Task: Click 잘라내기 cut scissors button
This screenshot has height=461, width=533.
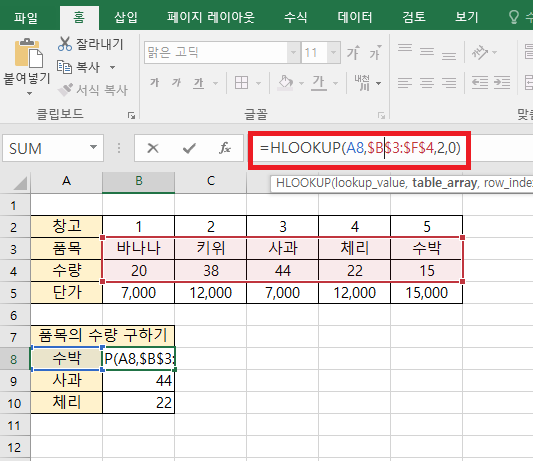Action: pos(90,44)
